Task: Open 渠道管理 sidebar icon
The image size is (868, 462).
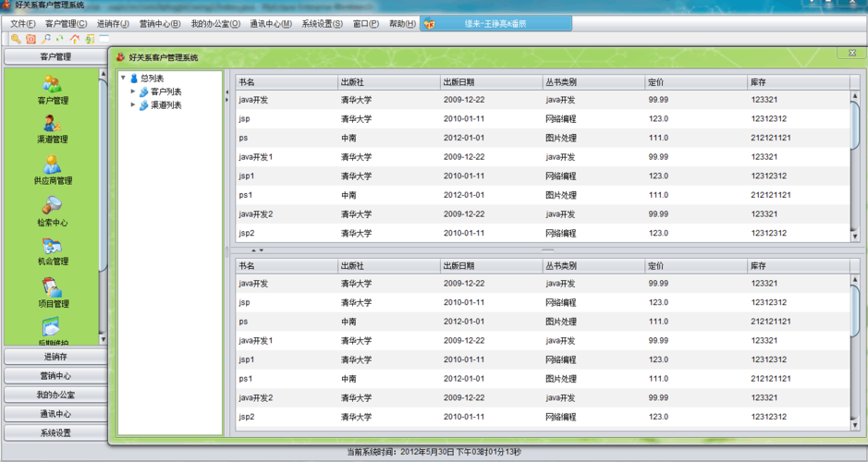Action: coord(53,124)
